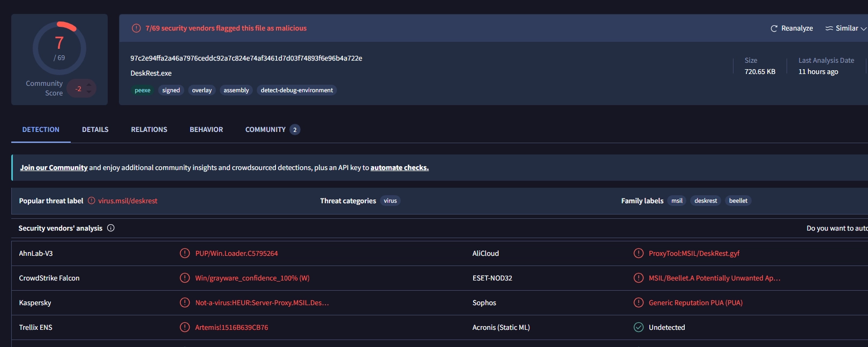Click the msil family label chip
Image resolution: width=868 pixels, height=347 pixels.
coord(677,201)
